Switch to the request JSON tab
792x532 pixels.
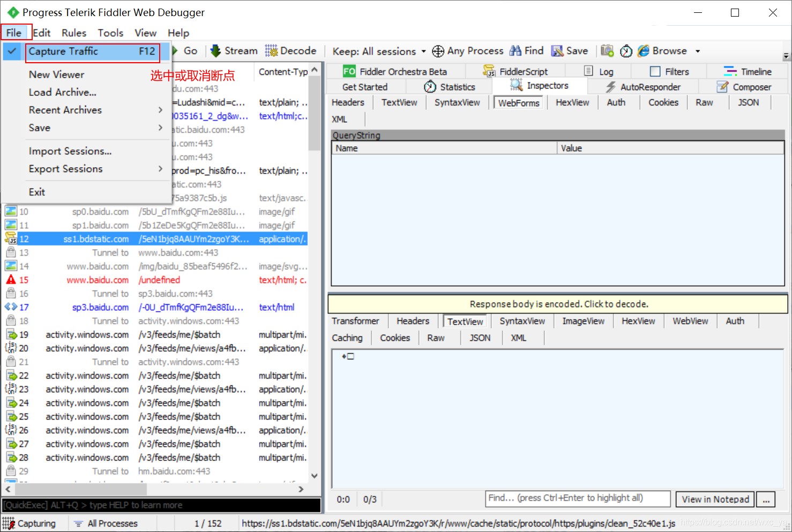point(748,102)
